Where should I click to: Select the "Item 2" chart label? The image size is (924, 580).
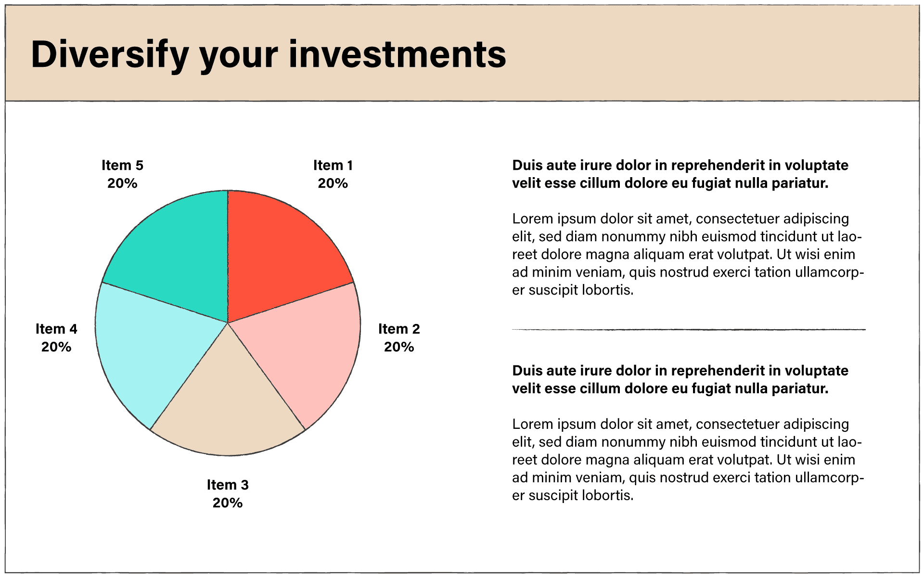click(399, 329)
